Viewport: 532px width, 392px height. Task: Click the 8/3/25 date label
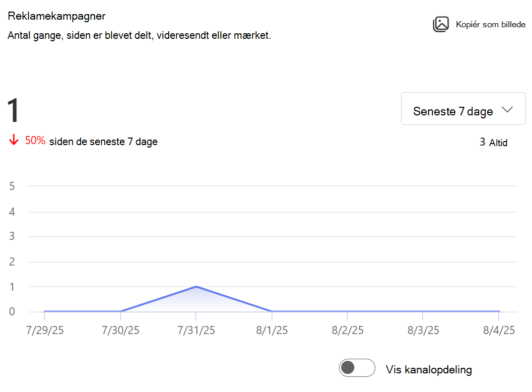(x=423, y=330)
